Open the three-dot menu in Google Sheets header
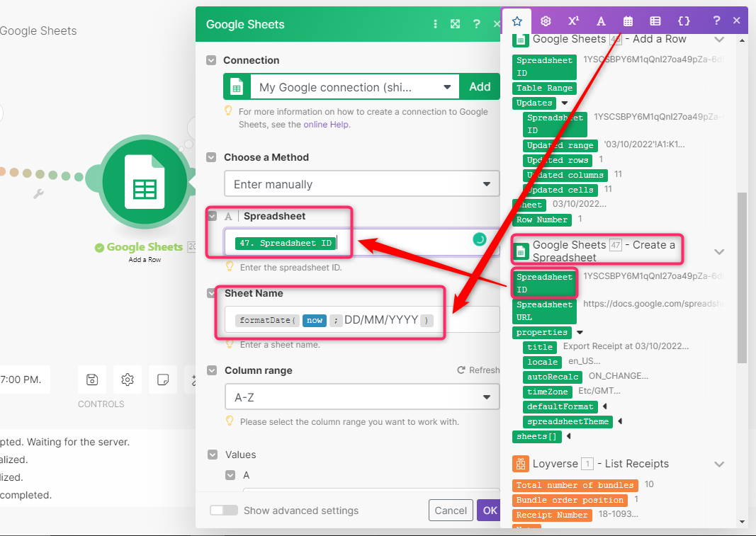The width and height of the screenshot is (756, 536). click(x=435, y=23)
